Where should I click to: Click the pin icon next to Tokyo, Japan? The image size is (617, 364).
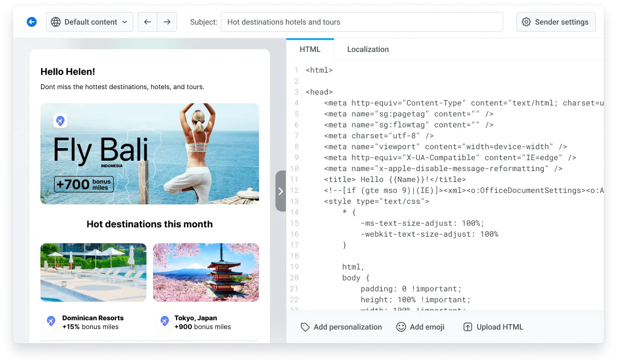(164, 321)
